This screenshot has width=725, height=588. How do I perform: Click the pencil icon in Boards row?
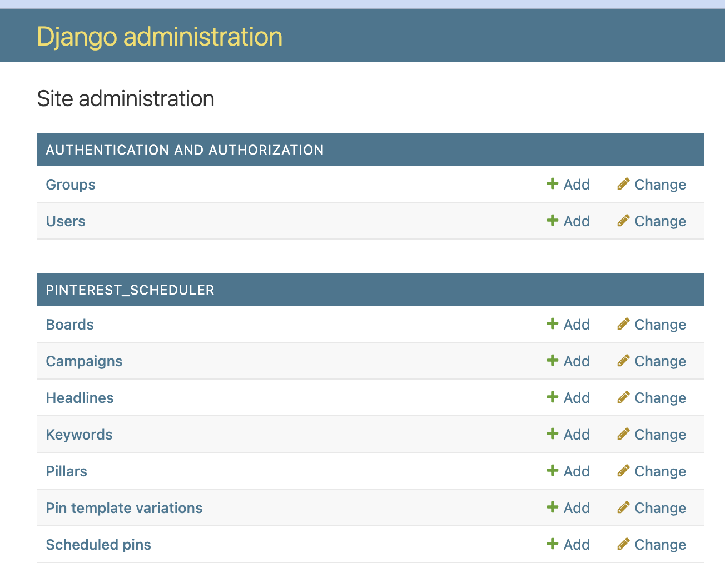tap(623, 323)
